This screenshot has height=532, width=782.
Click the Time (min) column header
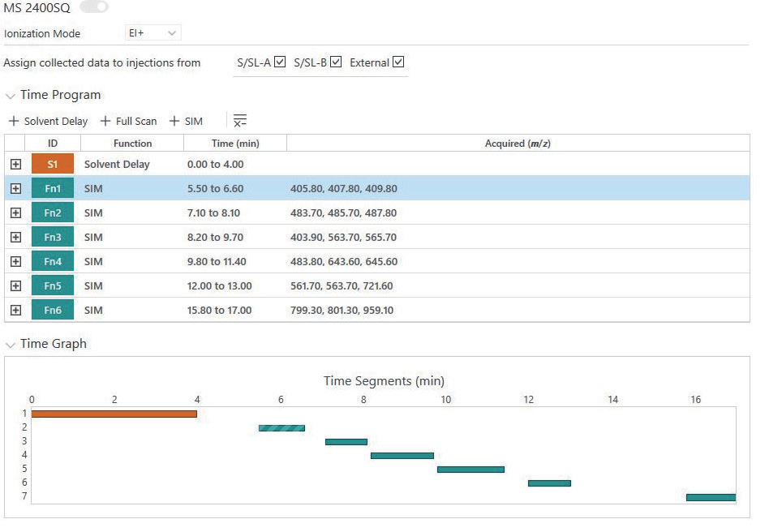click(x=235, y=143)
